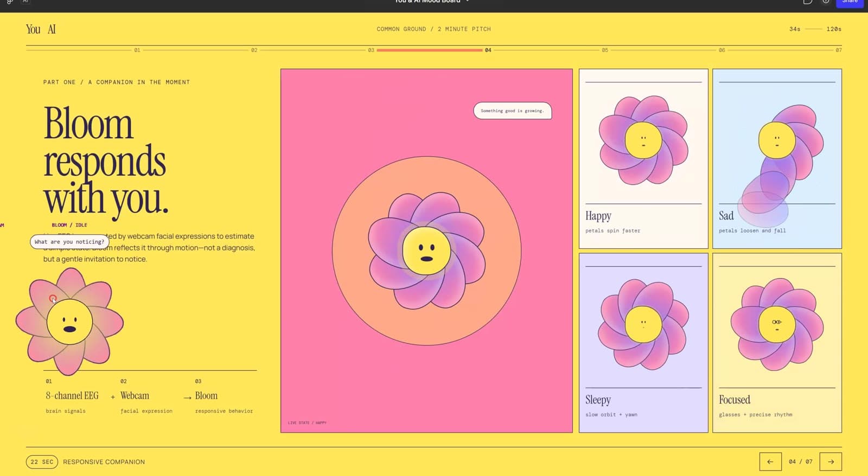Click the 'COMMON GROUND / 2 MINUTE PITCH' header text
Screen dimensions: 868x476
coord(433,29)
